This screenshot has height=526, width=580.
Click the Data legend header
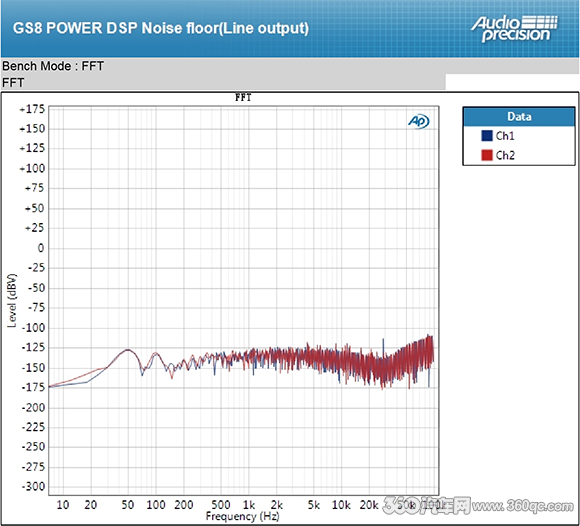point(519,117)
